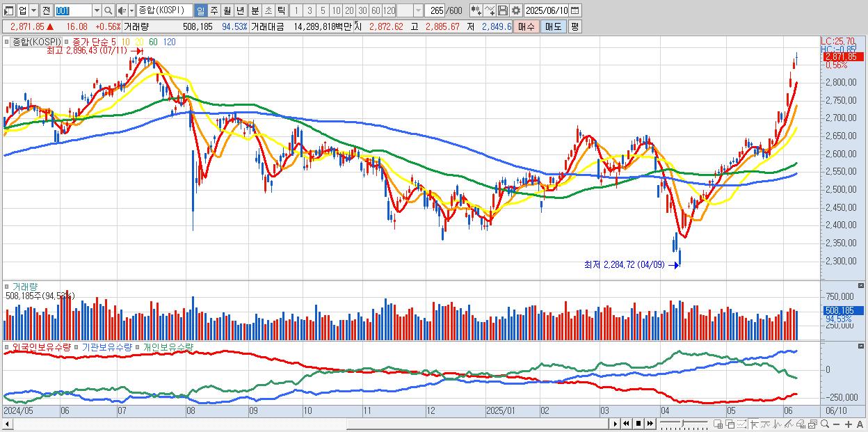Click the window grid layout icon
Viewport: 868px width, 432px height.
tap(718, 424)
